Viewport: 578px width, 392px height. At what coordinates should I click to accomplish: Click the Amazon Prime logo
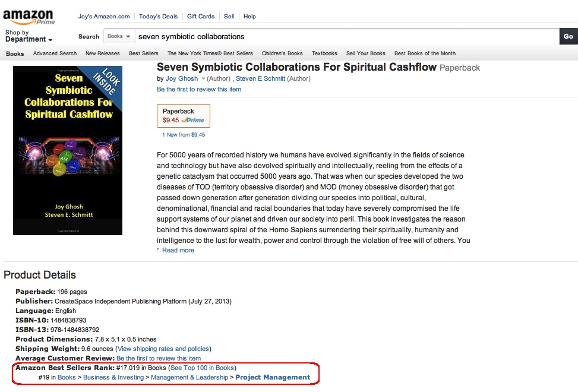(x=28, y=16)
